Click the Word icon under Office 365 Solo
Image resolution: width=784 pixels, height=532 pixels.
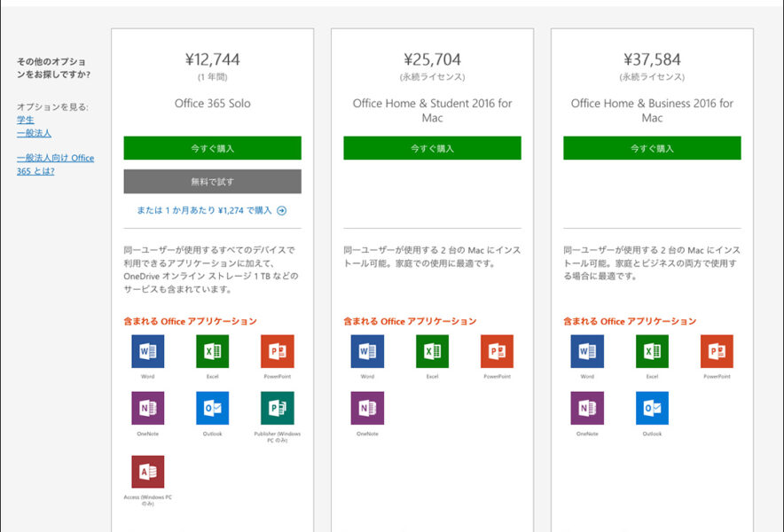147,351
